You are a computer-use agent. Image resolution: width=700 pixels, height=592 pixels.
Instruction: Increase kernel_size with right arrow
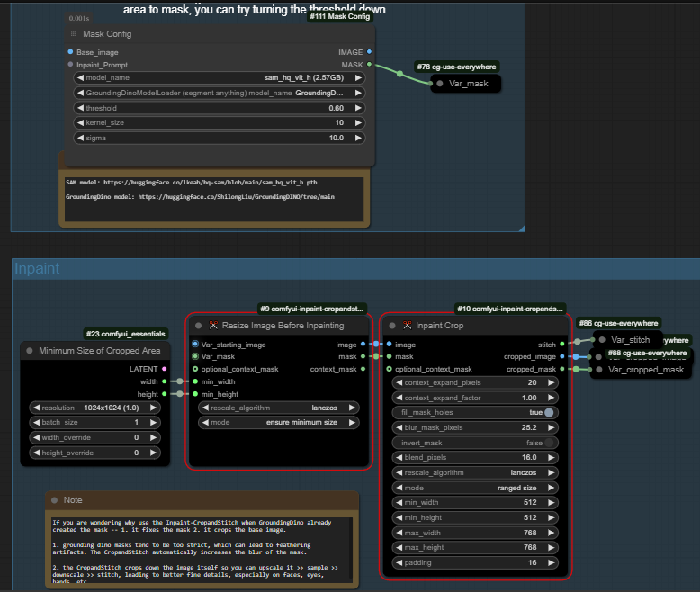click(358, 122)
